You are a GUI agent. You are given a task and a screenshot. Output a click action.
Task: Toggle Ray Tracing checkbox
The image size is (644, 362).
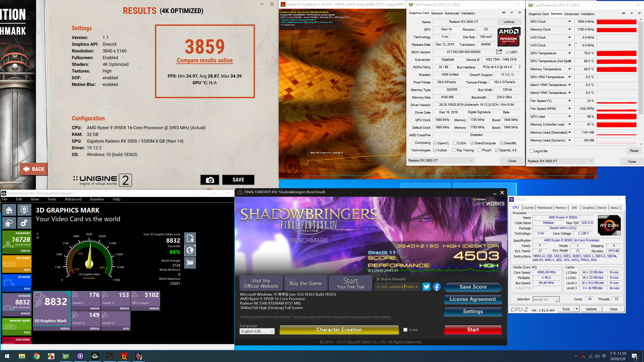click(x=454, y=150)
